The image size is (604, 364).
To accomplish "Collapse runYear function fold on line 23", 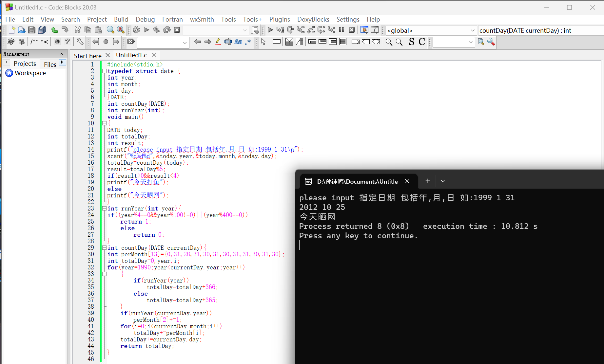I will point(104,209).
